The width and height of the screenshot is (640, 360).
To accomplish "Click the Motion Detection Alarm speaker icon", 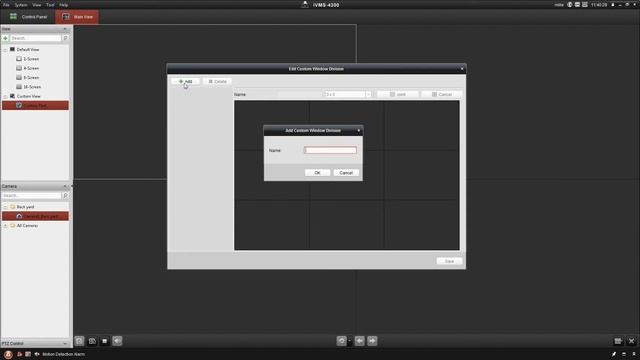I will click(x=37, y=354).
